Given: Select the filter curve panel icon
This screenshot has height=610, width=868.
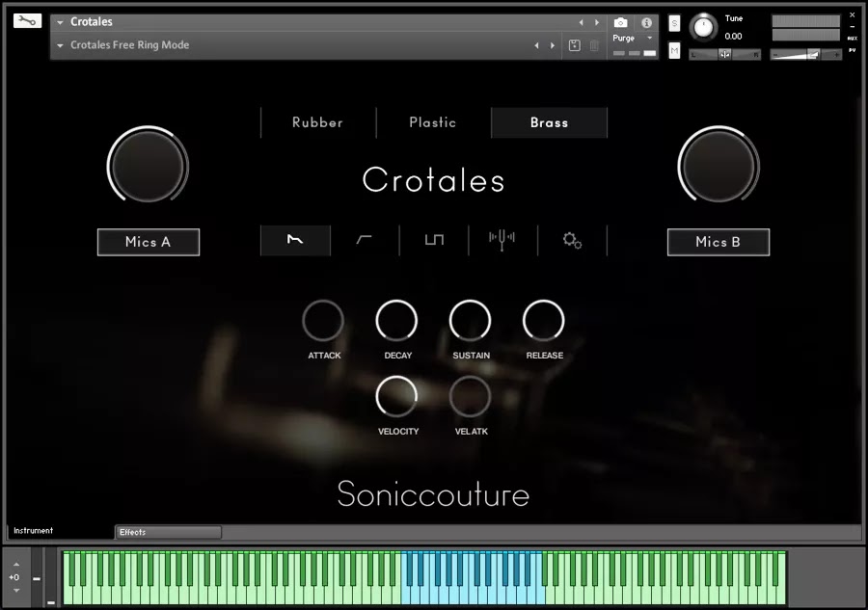Looking at the screenshot, I should tap(364, 240).
